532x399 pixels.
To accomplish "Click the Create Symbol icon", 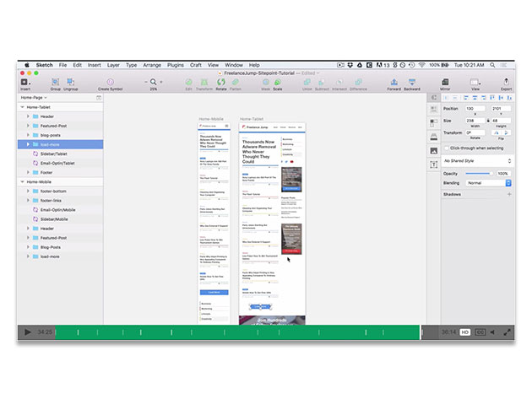I will tap(111, 82).
